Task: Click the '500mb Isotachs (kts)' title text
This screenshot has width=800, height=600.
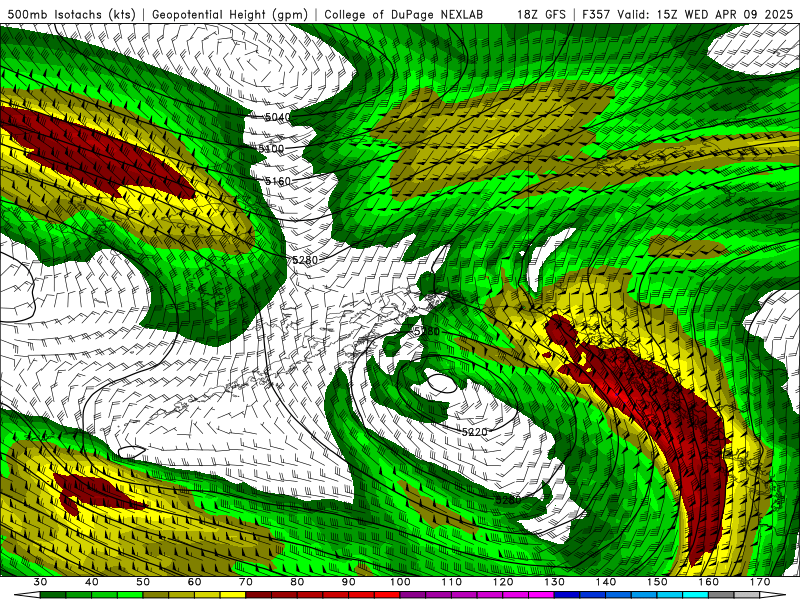Action: [71, 14]
